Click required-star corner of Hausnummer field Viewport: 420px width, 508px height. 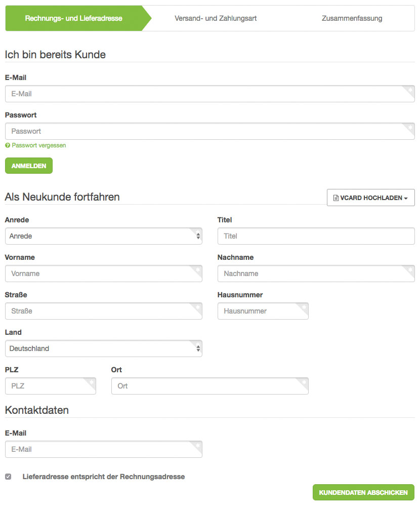[304, 307]
